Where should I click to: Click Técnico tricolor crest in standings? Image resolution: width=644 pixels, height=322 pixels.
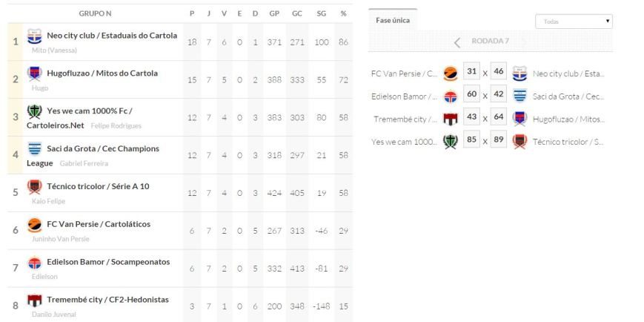click(x=35, y=186)
